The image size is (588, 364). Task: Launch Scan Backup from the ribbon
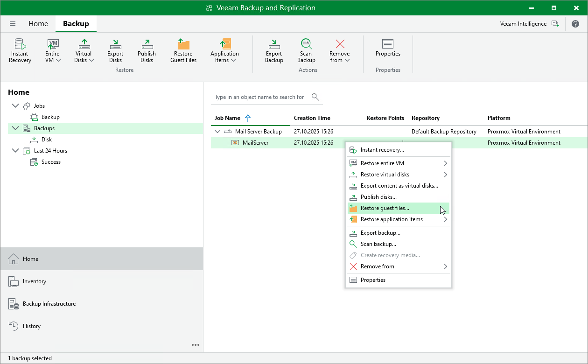pyautogui.click(x=306, y=50)
